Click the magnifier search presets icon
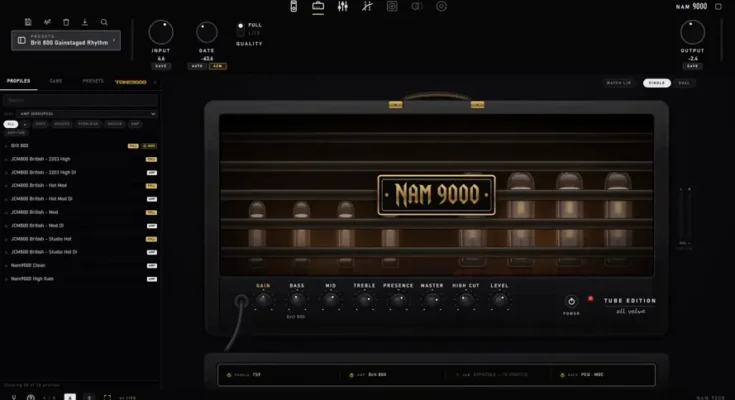This screenshot has width=735, height=400. (x=104, y=22)
